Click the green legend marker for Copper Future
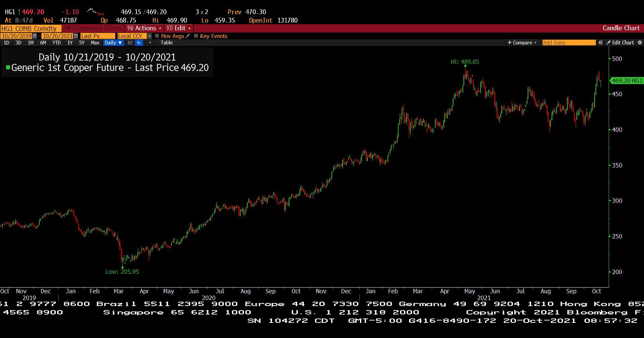 [8, 68]
